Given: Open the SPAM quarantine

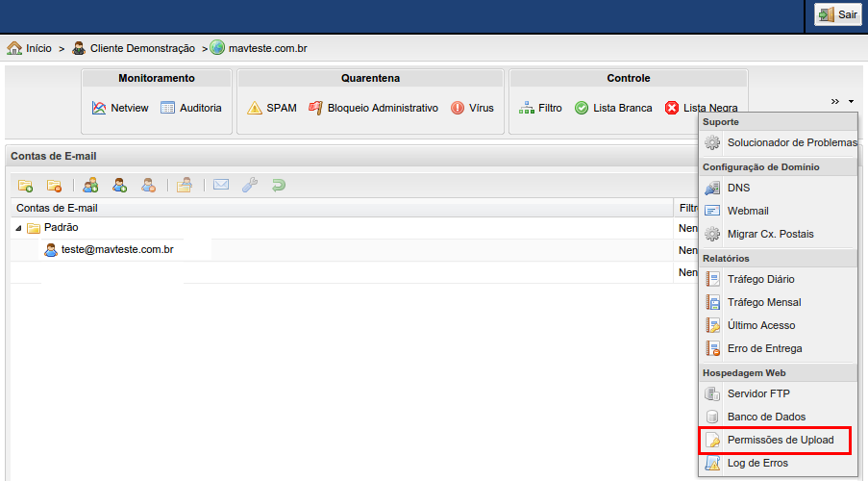Looking at the screenshot, I should [281, 109].
